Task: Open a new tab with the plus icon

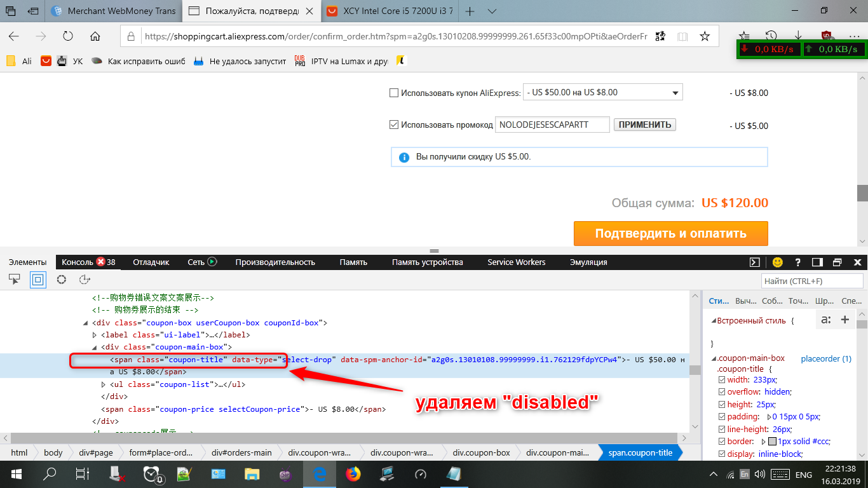Action: coord(470,11)
